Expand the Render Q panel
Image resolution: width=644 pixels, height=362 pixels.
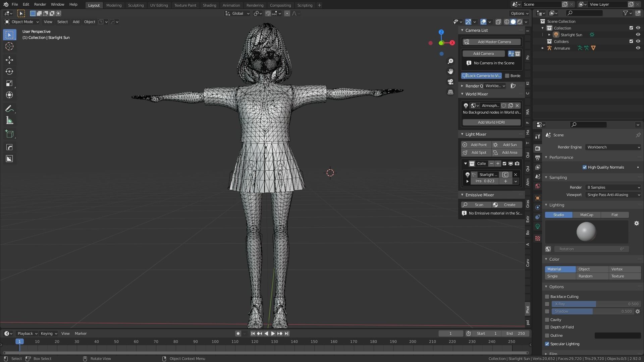tap(462, 86)
